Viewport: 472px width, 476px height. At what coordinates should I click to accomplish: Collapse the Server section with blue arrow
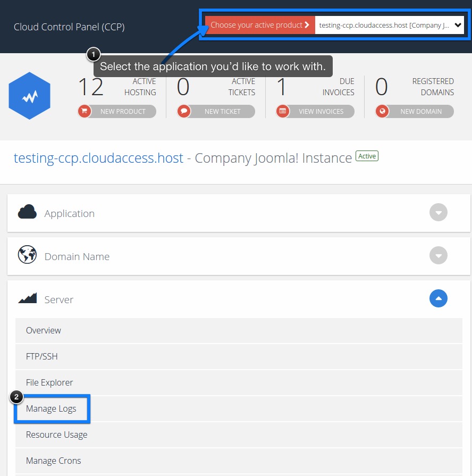pyautogui.click(x=439, y=298)
